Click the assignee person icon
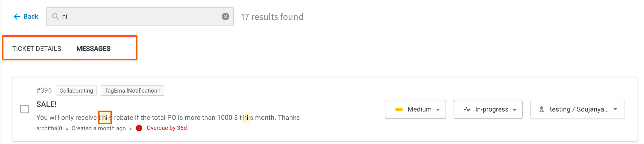This screenshot has height=144, width=644. [x=542, y=109]
